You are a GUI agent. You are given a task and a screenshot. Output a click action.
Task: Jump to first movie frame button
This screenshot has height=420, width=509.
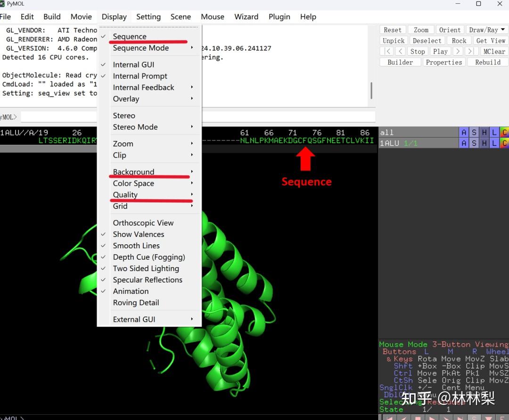point(387,51)
